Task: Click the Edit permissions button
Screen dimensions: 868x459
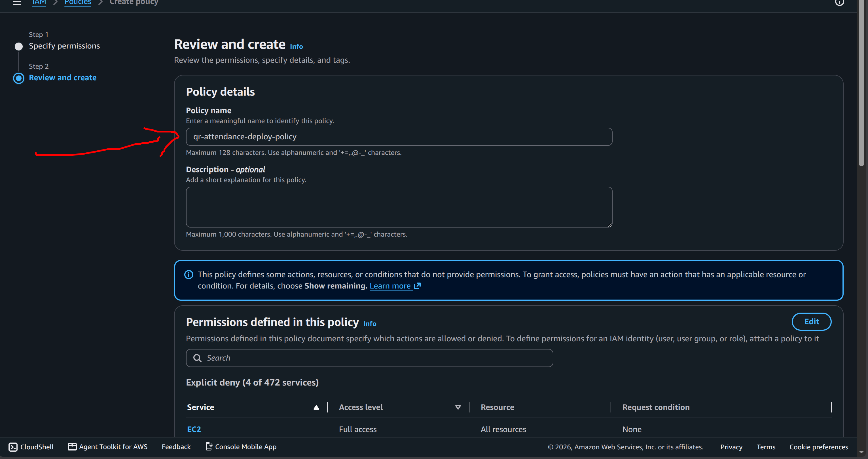Action: click(x=811, y=322)
